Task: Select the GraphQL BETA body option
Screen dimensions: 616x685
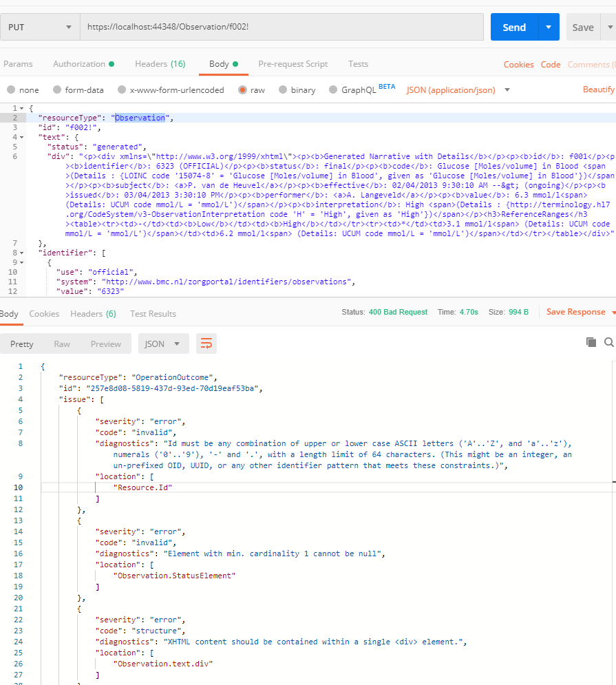Action: [x=353, y=89]
